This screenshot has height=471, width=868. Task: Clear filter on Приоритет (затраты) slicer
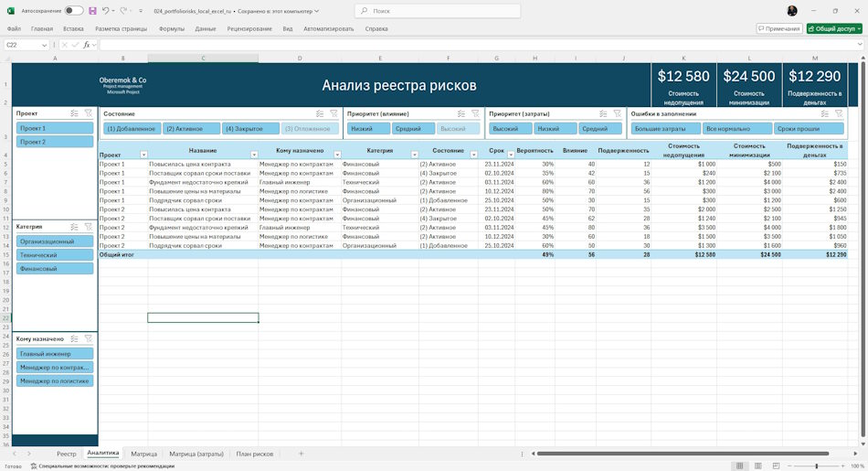pyautogui.click(x=618, y=113)
